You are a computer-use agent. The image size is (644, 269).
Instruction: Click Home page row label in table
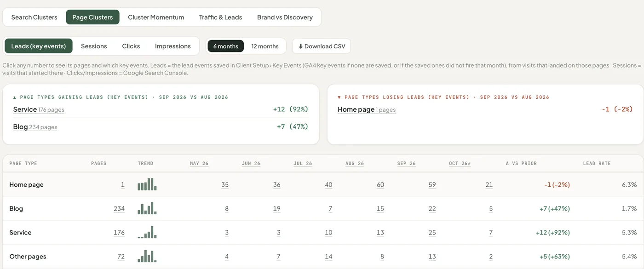[26, 185]
